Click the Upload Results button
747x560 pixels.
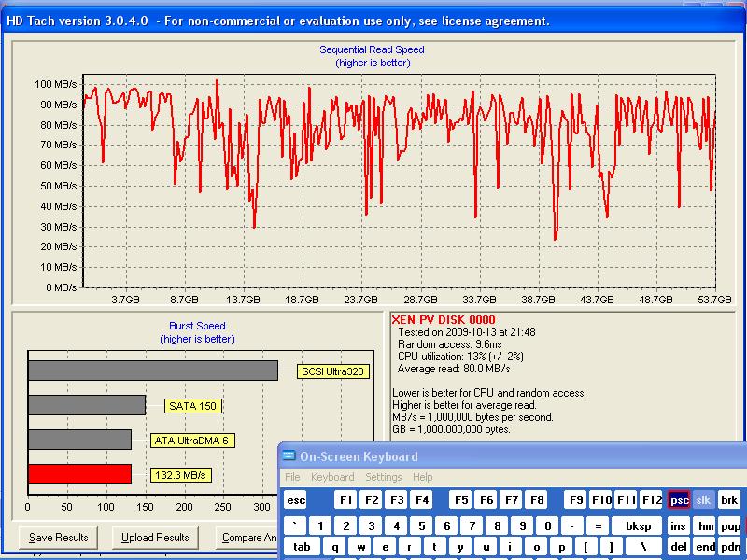point(155,538)
